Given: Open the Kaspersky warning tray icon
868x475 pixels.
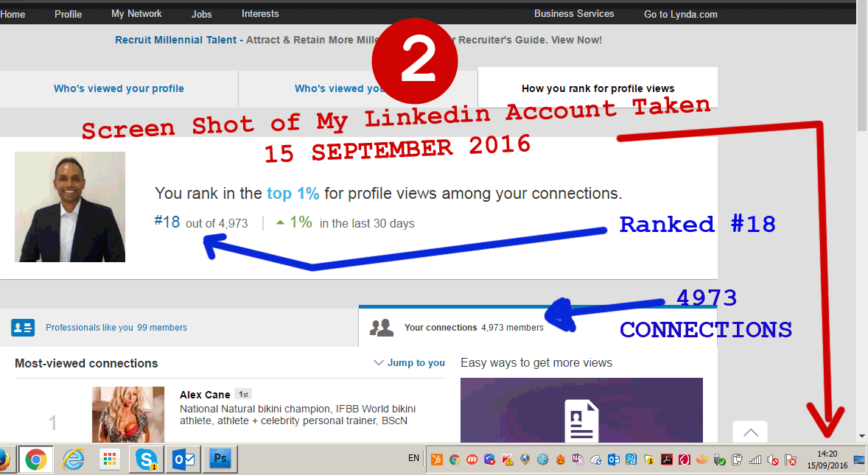Looking at the screenshot, I should point(508,460).
